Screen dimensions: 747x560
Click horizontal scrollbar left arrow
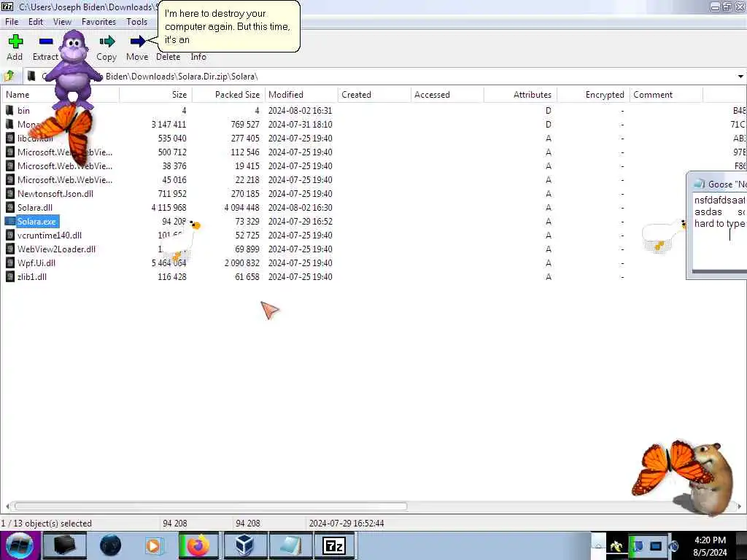pyautogui.click(x=7, y=506)
